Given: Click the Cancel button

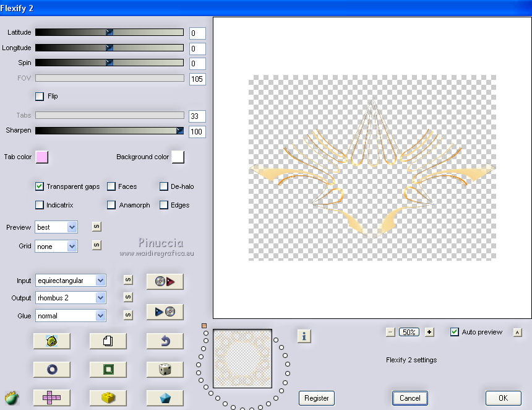Looking at the screenshot, I should [410, 398].
